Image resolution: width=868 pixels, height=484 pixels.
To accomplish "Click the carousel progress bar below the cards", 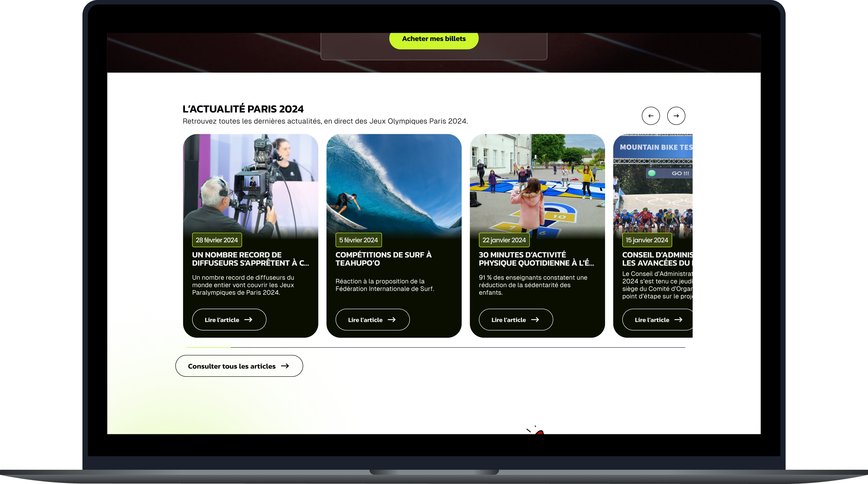I will (436, 347).
